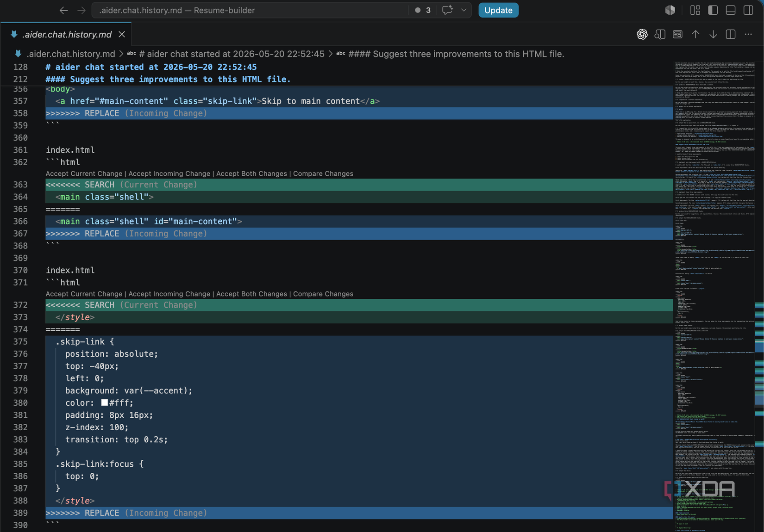The image size is (764, 532).
Task: Accept Incoming Change above line 363
Action: pos(169,173)
